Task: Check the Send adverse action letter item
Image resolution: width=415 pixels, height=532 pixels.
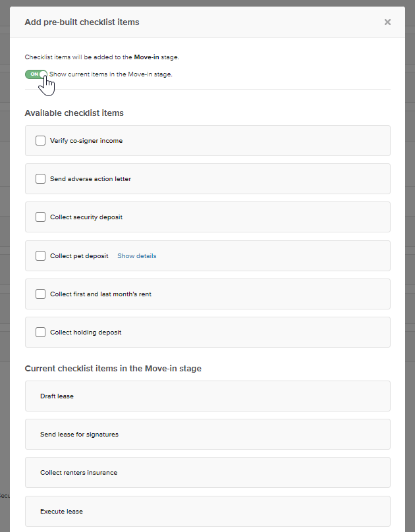Action: tap(40, 178)
